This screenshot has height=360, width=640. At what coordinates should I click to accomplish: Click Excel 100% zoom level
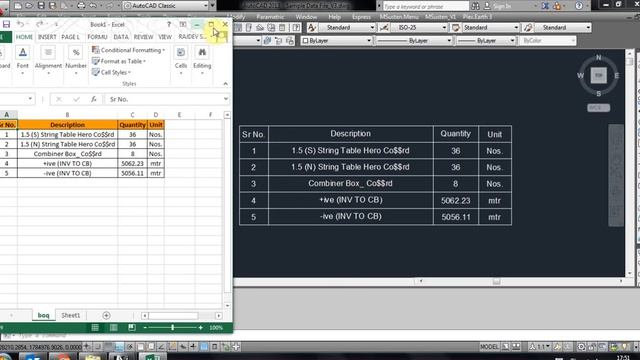[x=216, y=327]
